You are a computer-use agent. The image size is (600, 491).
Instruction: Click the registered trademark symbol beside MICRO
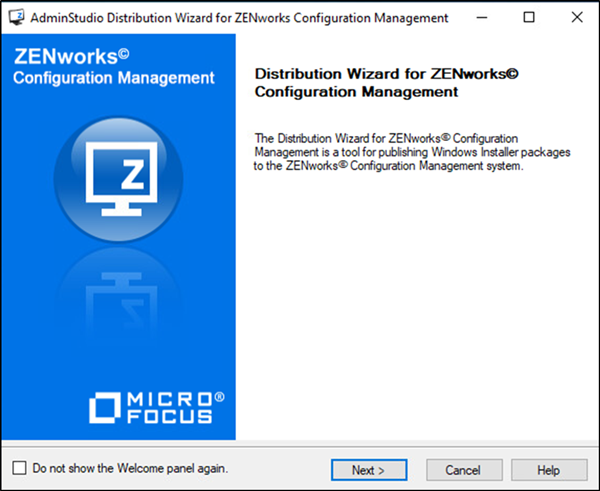(219, 398)
